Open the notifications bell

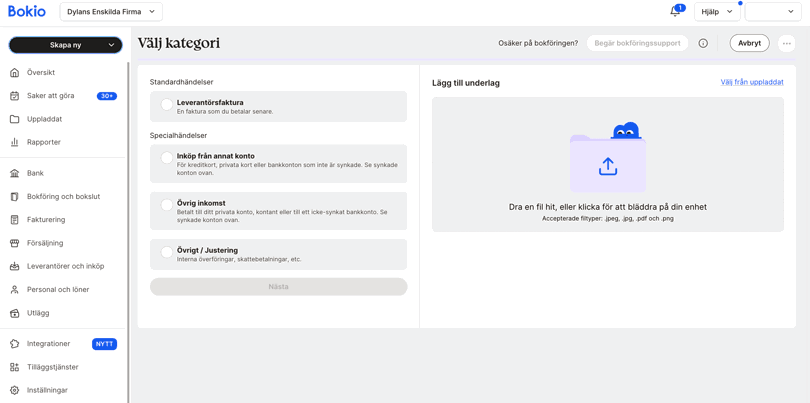click(675, 11)
